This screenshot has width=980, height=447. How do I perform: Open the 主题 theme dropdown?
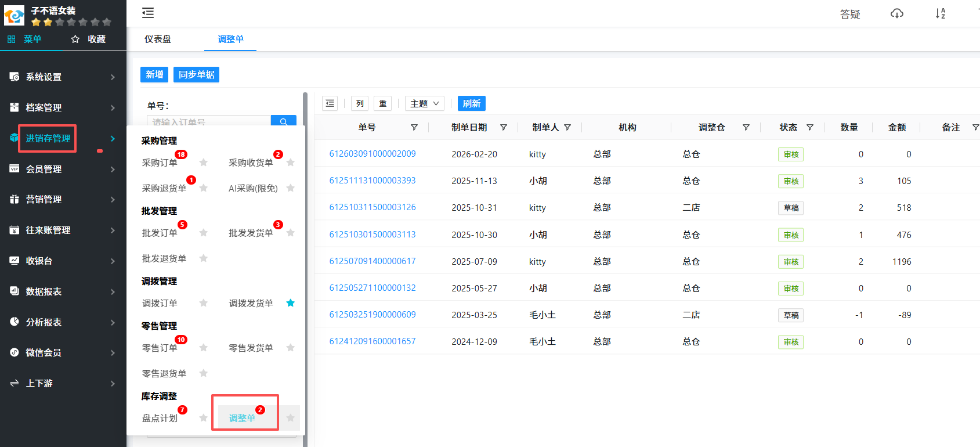tap(424, 103)
